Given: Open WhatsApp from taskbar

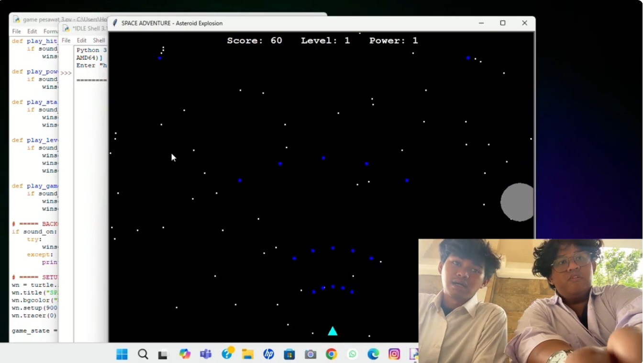Looking at the screenshot, I should point(353,354).
